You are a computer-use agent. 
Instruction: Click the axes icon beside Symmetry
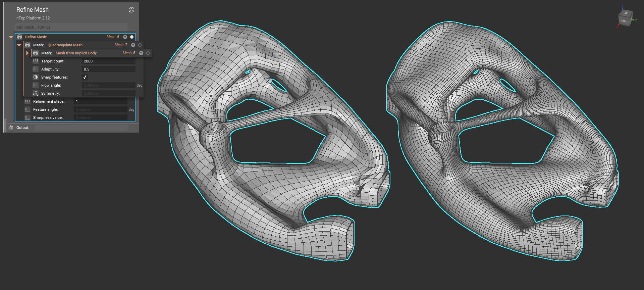tap(36, 93)
